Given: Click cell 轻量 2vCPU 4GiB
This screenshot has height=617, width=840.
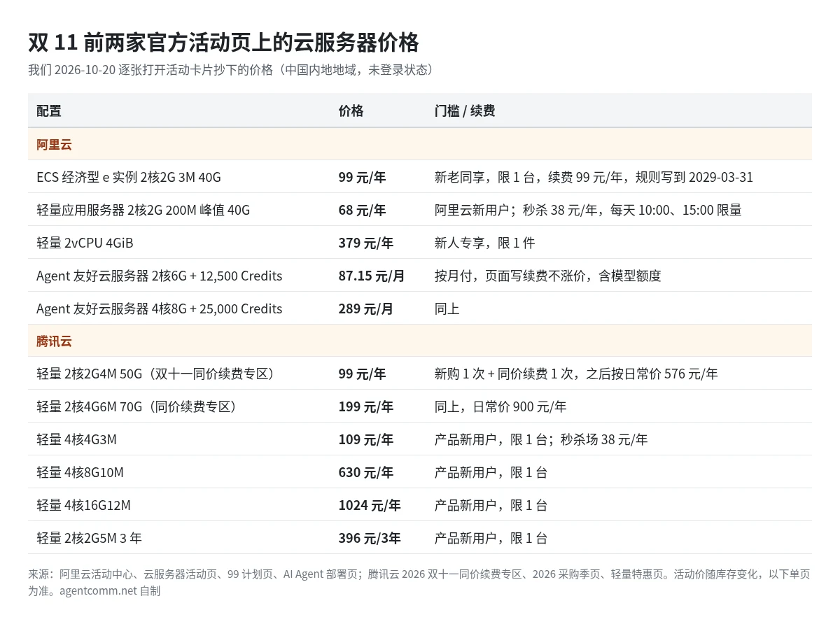Looking at the screenshot, I should pos(85,243).
